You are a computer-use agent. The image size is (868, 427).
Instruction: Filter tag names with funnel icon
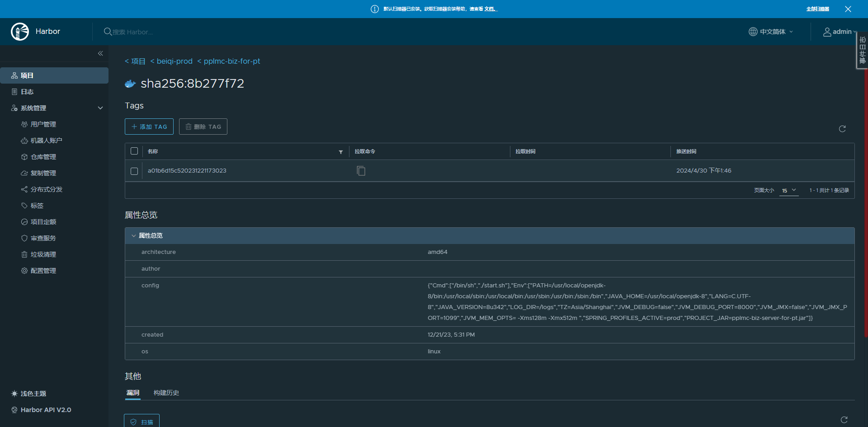pyautogui.click(x=341, y=152)
